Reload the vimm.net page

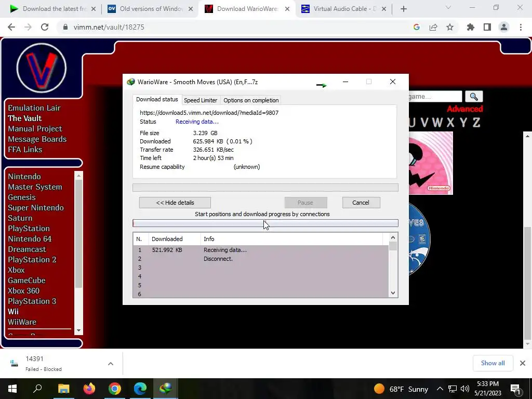click(x=45, y=27)
